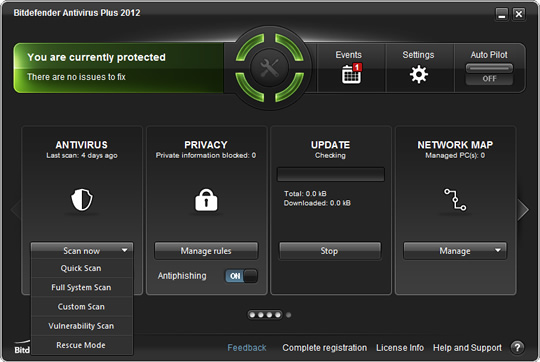Open Manage rules in Privacy panel

(206, 251)
